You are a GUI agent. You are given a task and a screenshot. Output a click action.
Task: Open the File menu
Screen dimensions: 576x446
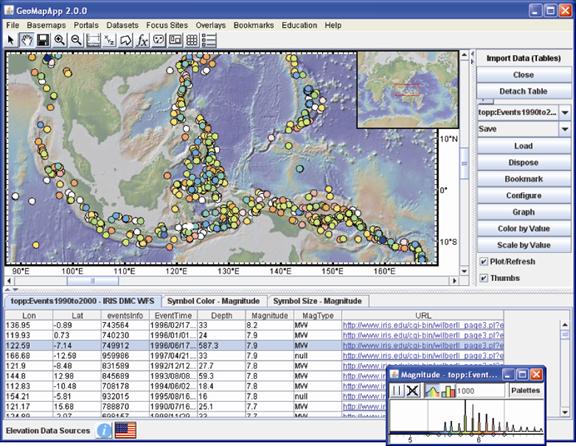[12, 25]
